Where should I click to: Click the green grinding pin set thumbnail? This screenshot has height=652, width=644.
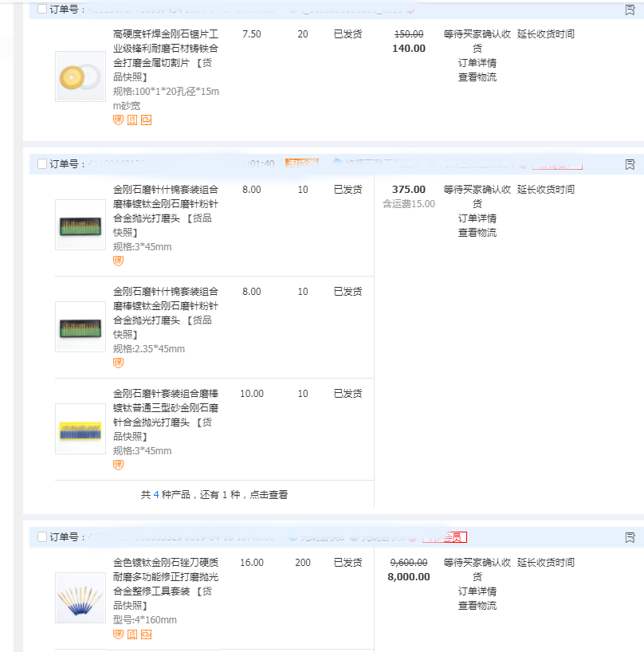coord(80,225)
